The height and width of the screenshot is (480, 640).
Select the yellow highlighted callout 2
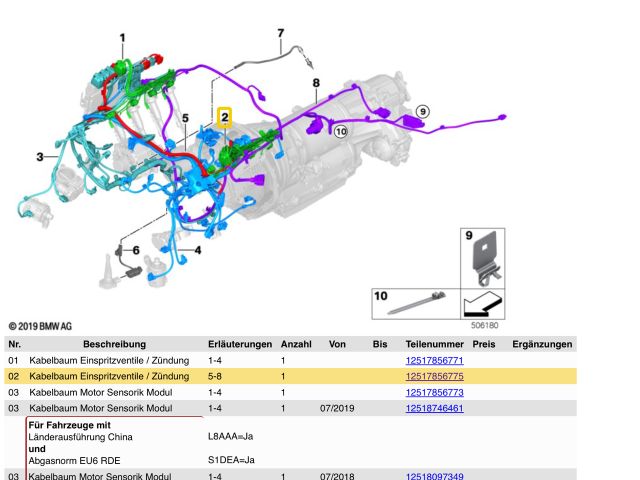coord(225,118)
